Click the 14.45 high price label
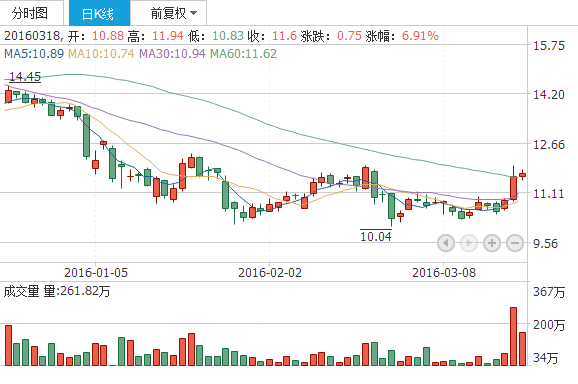This screenshot has height=384, width=578. point(25,77)
